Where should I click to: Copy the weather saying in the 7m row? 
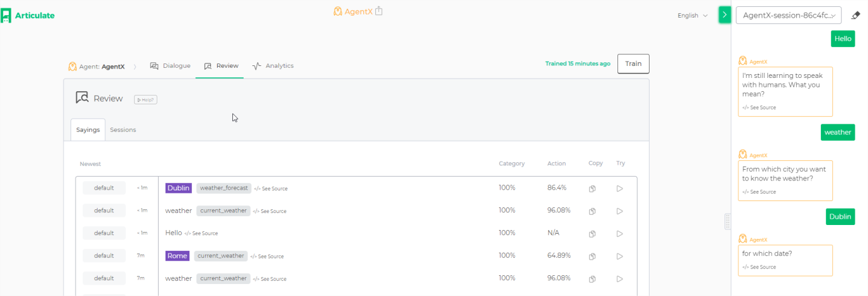(592, 279)
